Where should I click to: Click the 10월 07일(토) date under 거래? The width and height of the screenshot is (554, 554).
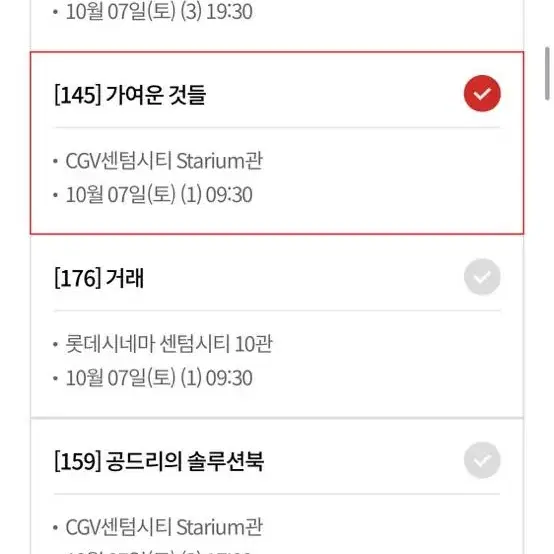(121, 378)
